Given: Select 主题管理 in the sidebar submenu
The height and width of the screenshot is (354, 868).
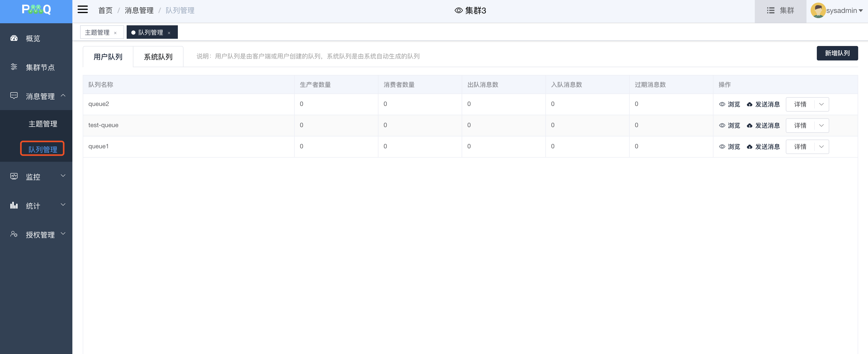Looking at the screenshot, I should click(x=43, y=124).
